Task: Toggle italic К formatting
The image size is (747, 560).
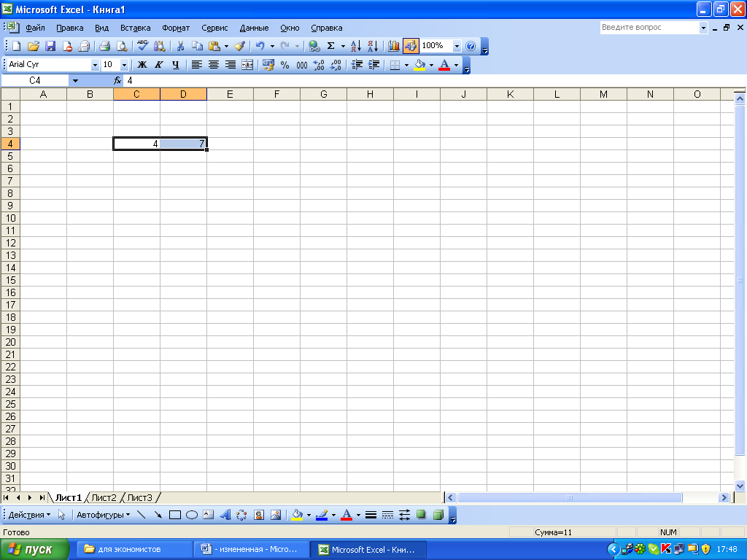Action: (158, 65)
